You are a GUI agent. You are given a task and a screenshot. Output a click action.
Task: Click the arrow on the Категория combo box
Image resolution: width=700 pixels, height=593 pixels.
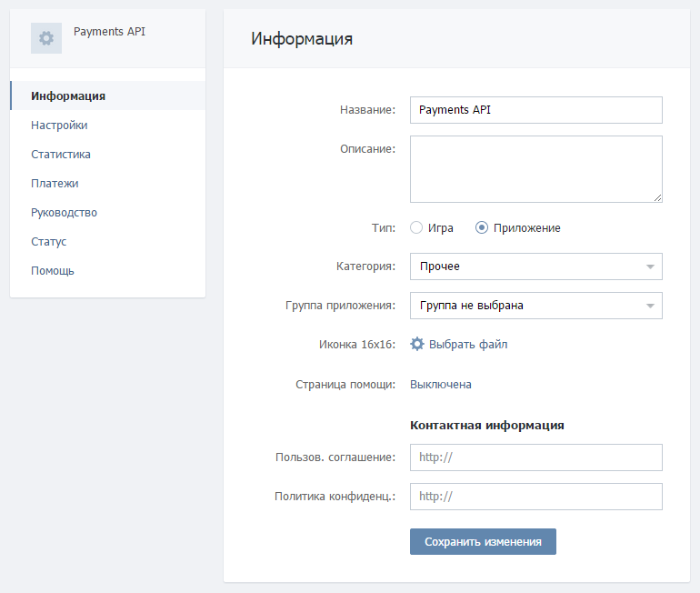[x=650, y=266]
